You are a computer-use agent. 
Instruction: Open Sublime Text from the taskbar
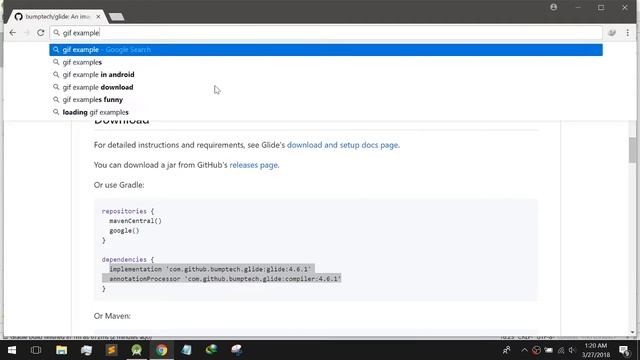coord(111,350)
